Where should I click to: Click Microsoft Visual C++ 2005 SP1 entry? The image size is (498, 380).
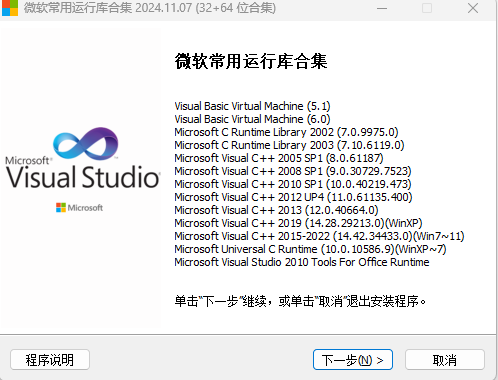tap(279, 158)
